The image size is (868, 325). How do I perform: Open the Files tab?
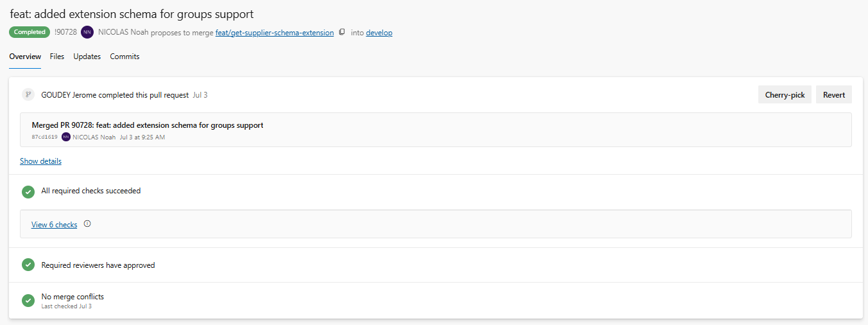pyautogui.click(x=57, y=57)
